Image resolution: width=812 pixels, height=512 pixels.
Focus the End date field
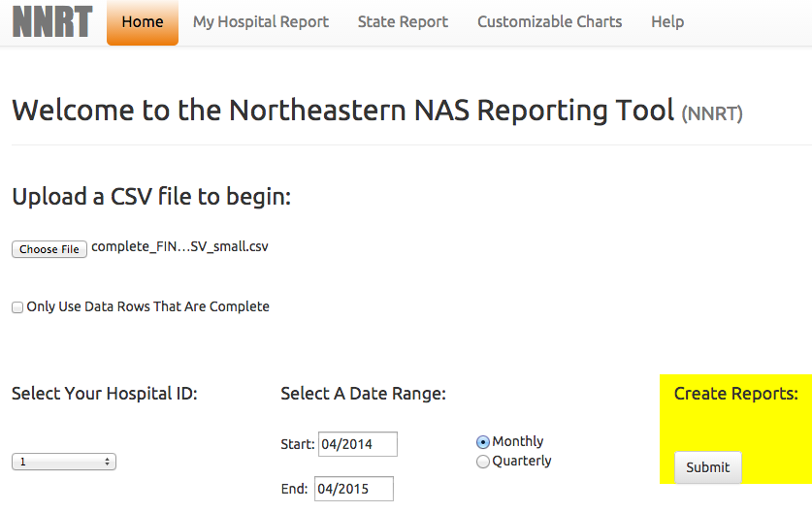353,489
